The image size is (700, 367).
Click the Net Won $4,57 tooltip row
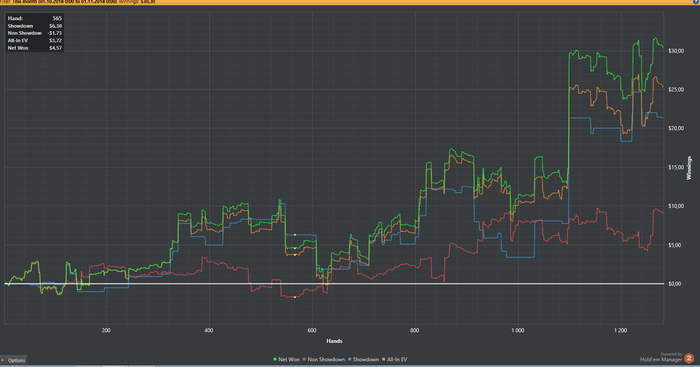pyautogui.click(x=34, y=48)
